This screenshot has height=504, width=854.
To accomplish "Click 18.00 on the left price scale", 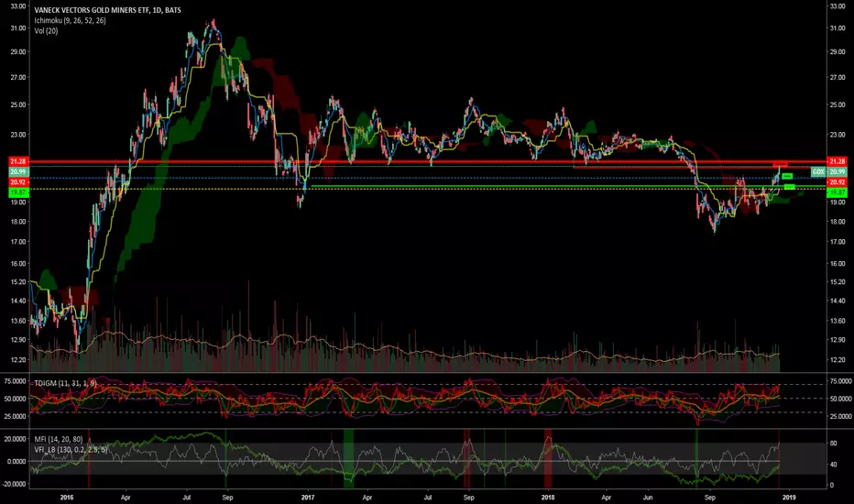I will coord(18,222).
